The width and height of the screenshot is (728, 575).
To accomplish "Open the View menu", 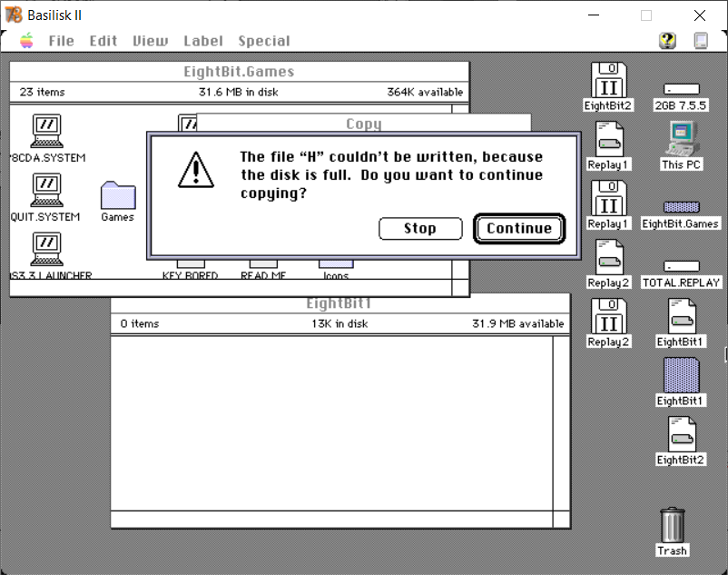I will point(151,41).
